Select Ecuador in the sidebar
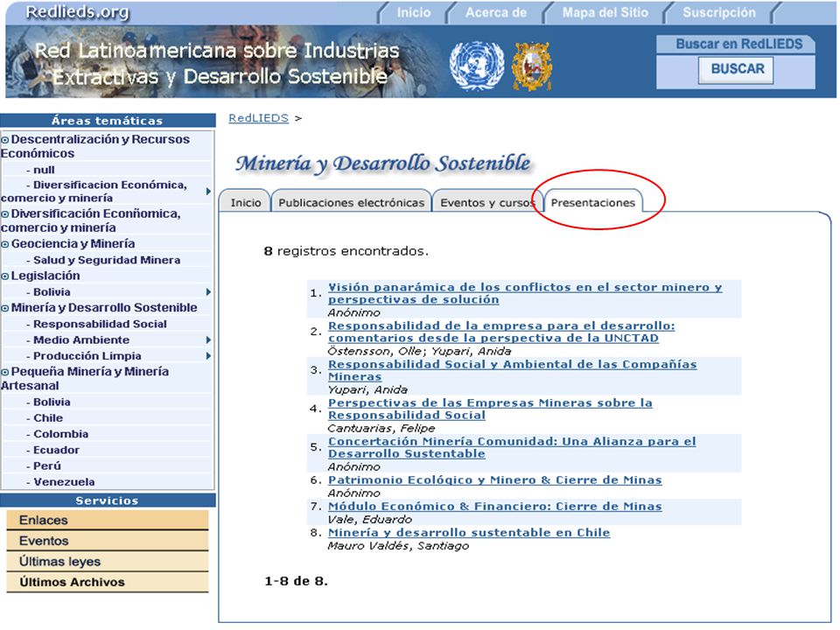 click(56, 450)
